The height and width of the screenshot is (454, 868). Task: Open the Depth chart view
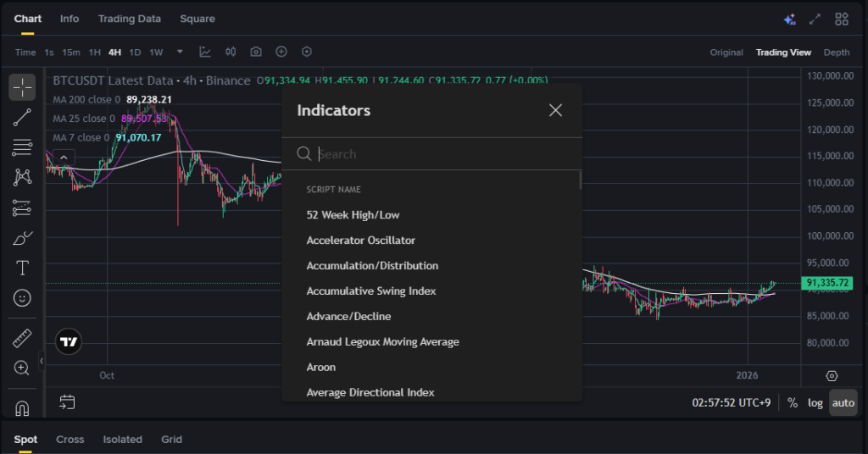tap(837, 53)
